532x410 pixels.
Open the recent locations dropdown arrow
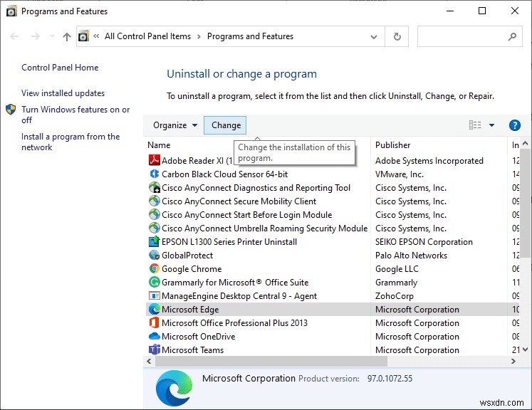tap(52, 36)
